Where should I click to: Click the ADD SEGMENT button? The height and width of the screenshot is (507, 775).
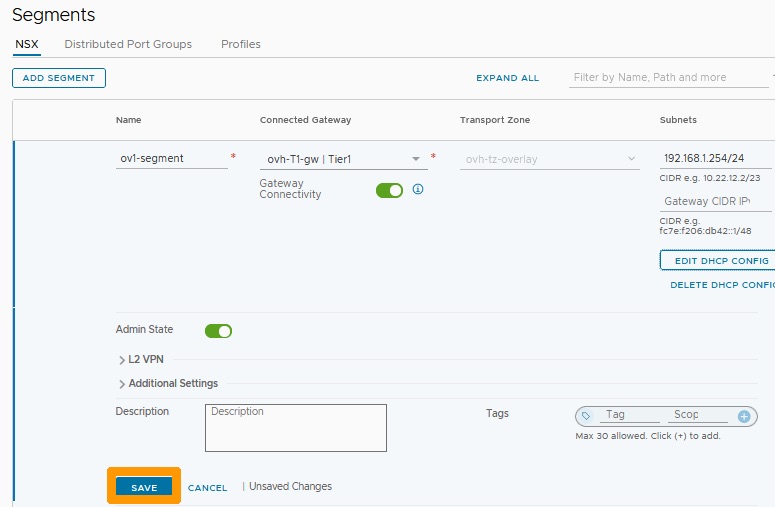pyautogui.click(x=59, y=78)
